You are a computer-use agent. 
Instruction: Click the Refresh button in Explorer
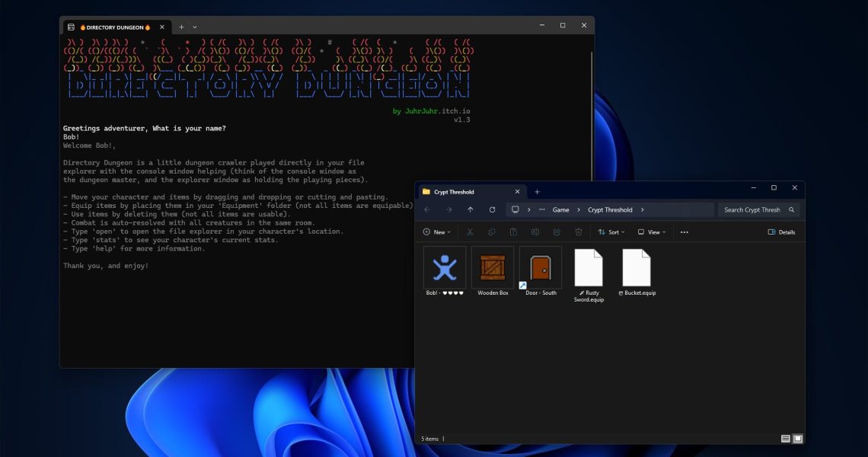[x=492, y=209]
